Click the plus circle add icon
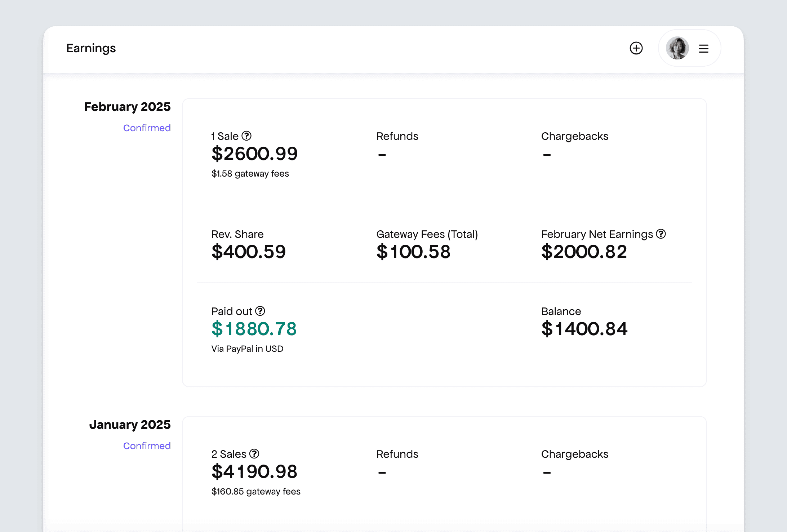The height and width of the screenshot is (532, 787). pyautogui.click(x=636, y=48)
